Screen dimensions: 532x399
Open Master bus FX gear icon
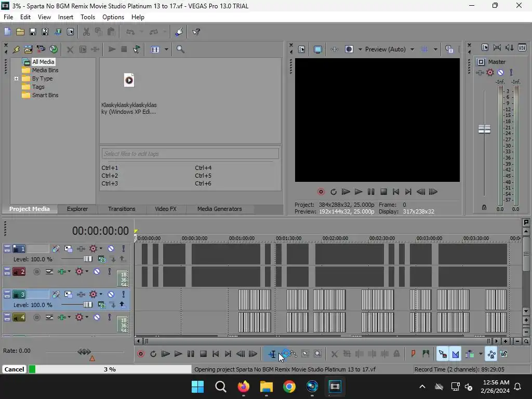490,72
